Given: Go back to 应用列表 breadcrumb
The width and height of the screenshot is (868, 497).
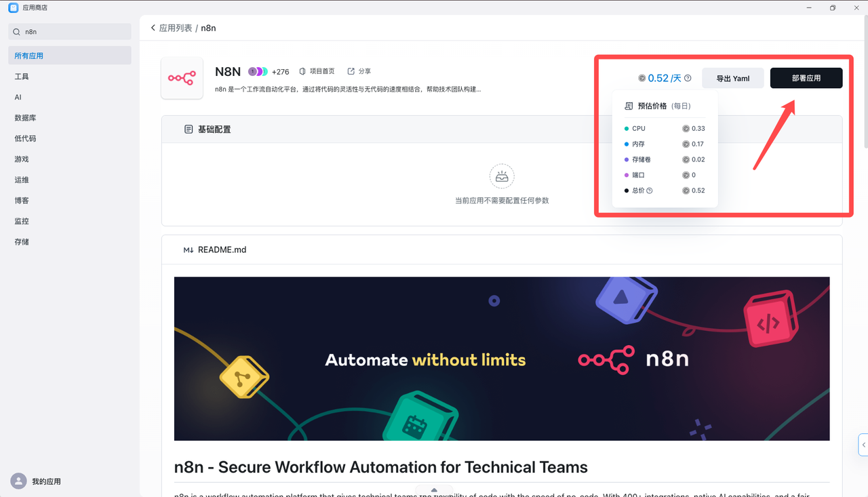Looking at the screenshot, I should 176,28.
